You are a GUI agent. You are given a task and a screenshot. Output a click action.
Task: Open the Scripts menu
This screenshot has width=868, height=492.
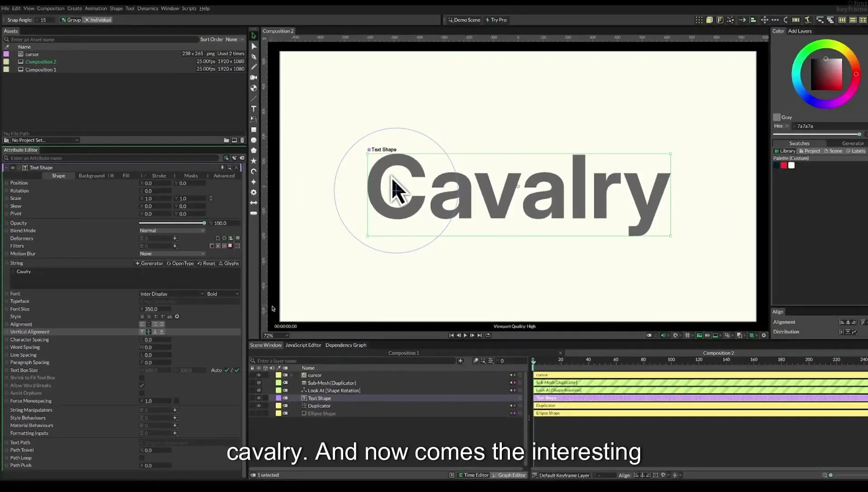[x=189, y=8]
